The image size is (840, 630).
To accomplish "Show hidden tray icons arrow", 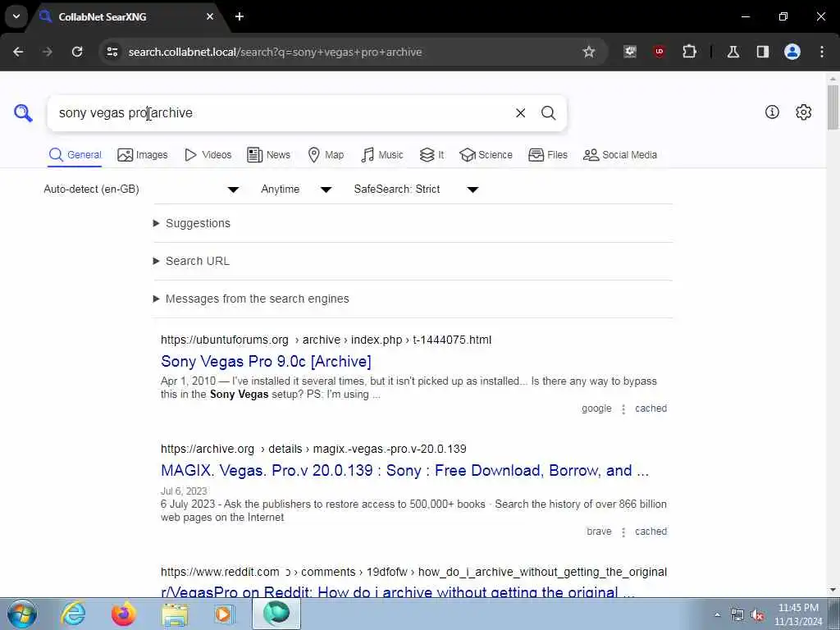I will [717, 615].
